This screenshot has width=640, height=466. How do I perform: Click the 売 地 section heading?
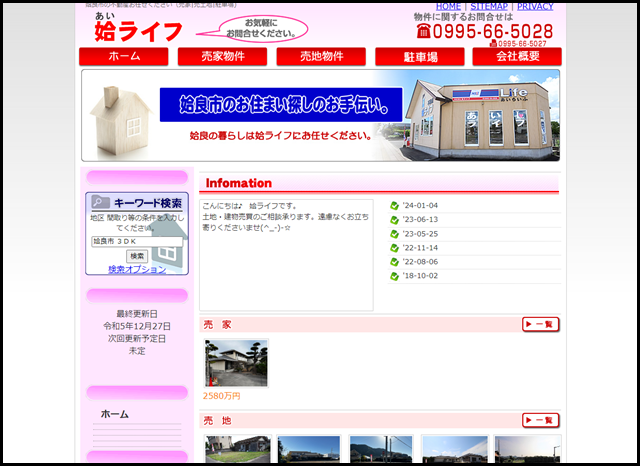tap(218, 421)
